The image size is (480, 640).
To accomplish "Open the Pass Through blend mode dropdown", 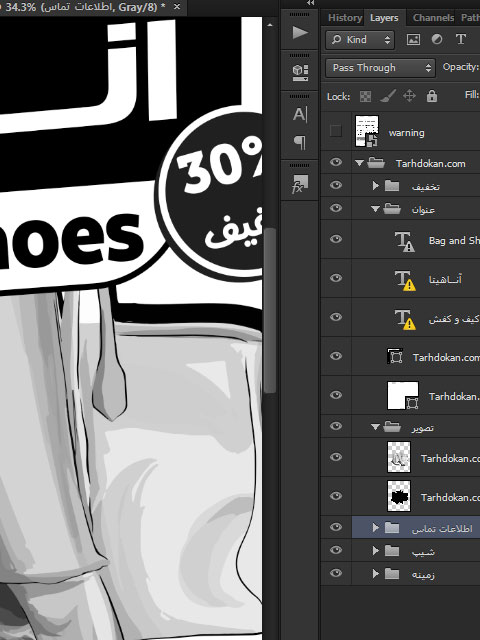I will pos(379,67).
